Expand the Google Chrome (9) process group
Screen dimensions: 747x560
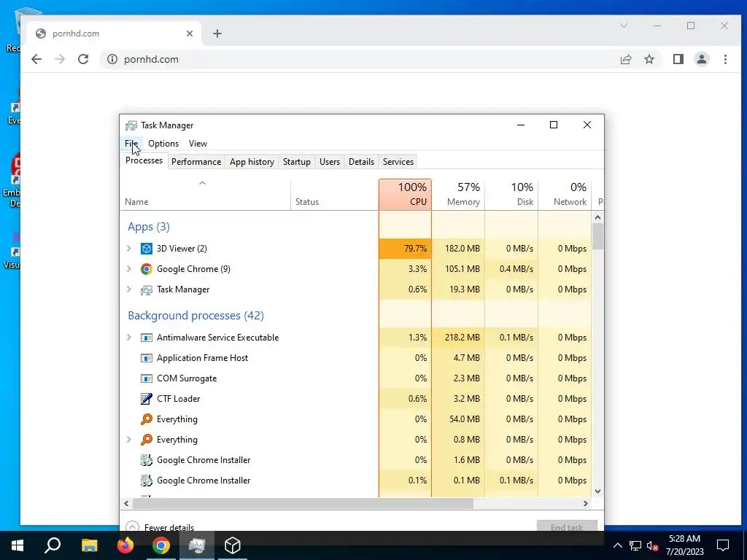pyautogui.click(x=128, y=269)
